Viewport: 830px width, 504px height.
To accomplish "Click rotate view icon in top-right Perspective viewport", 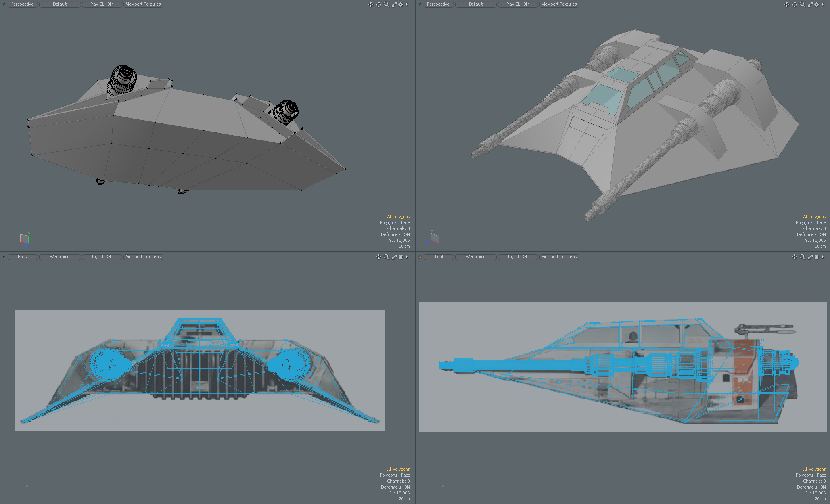I will click(x=794, y=4).
